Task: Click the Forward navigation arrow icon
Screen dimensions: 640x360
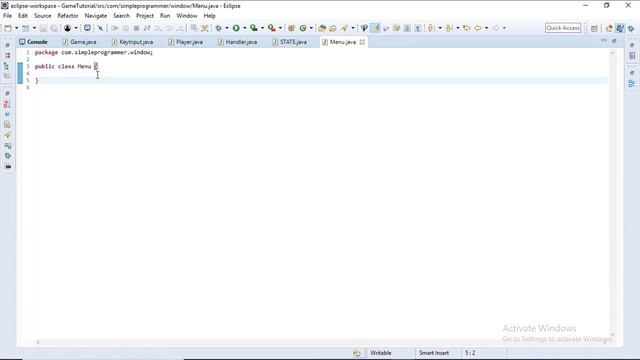Action: click(496, 28)
